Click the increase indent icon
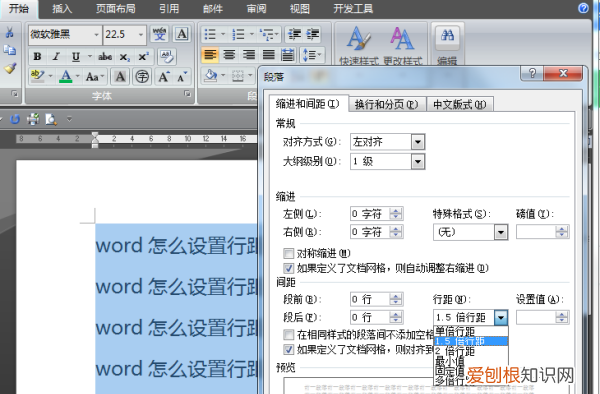 (x=313, y=34)
